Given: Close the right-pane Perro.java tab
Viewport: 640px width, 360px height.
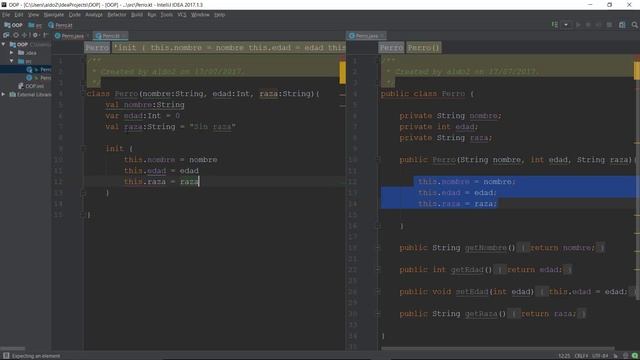Looking at the screenshot, I should (382, 36).
